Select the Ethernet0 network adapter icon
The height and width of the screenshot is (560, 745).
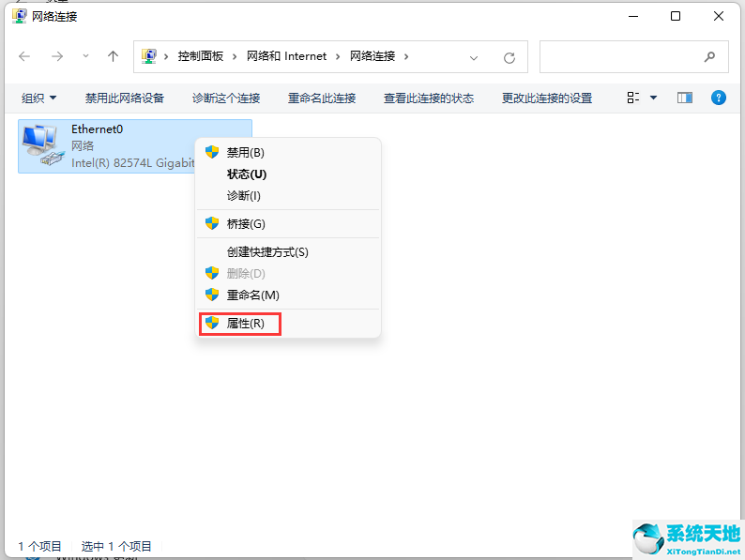39,145
